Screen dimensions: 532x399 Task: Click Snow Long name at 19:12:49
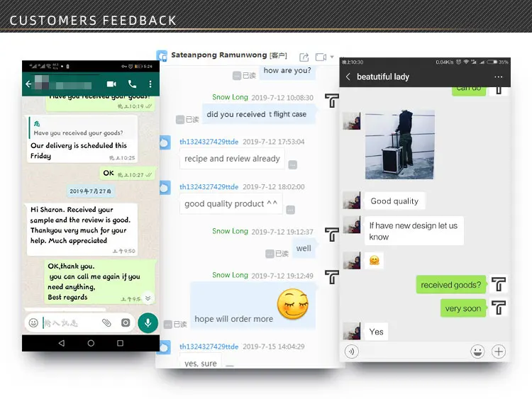coord(230,275)
